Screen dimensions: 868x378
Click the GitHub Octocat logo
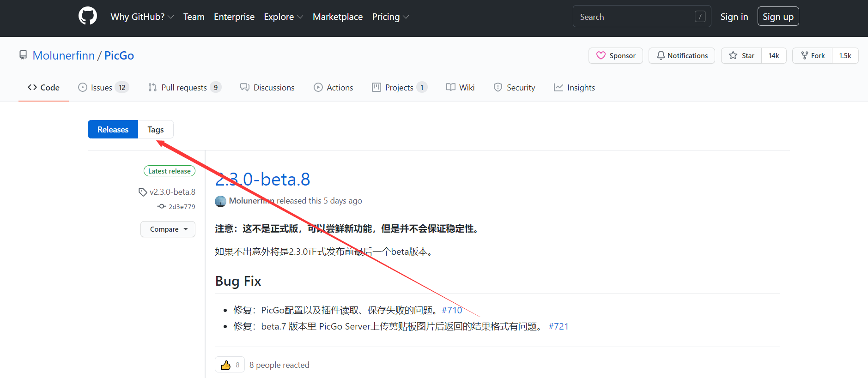point(88,16)
